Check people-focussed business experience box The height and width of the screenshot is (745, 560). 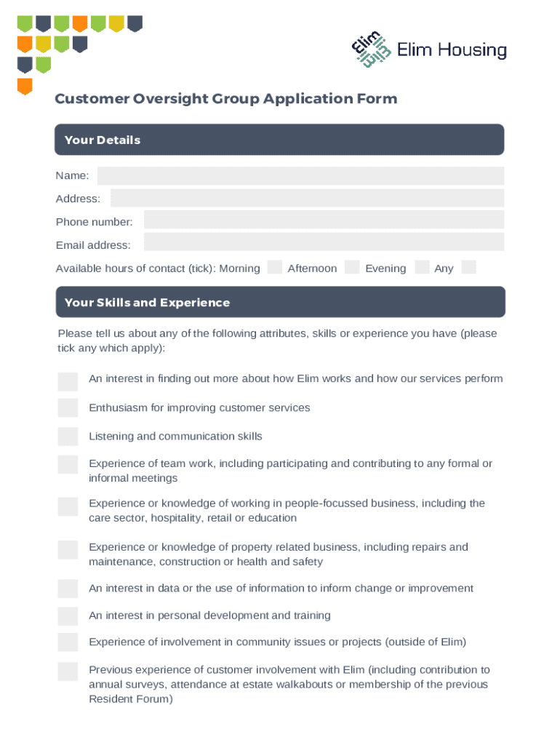point(68,506)
